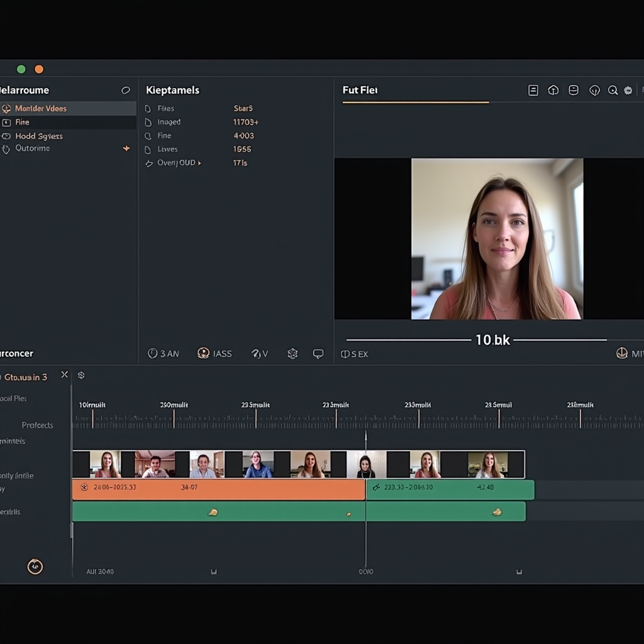Open the Profcects section in timeline sidebar

[x=37, y=425]
